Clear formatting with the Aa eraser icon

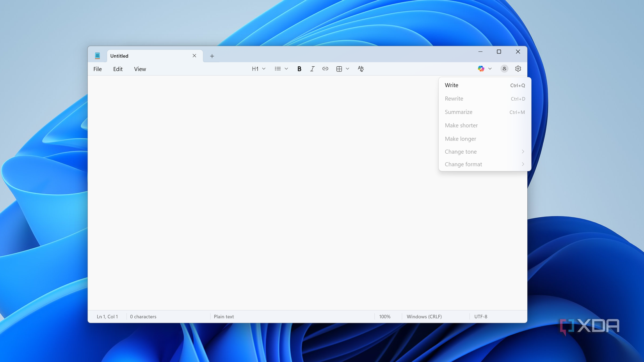pyautogui.click(x=361, y=69)
